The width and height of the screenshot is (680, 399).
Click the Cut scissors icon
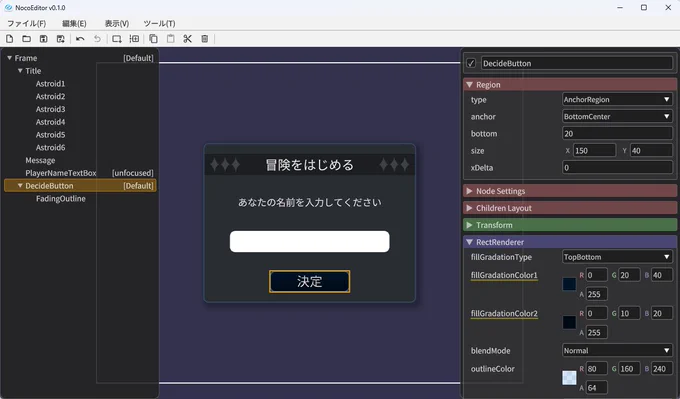(x=187, y=39)
